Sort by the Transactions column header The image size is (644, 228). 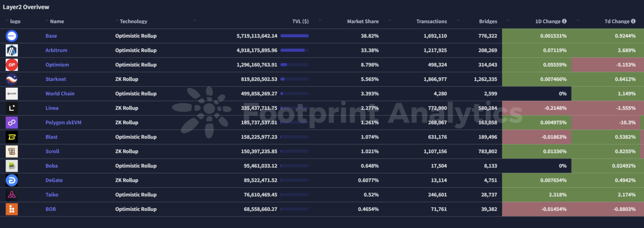431,21
